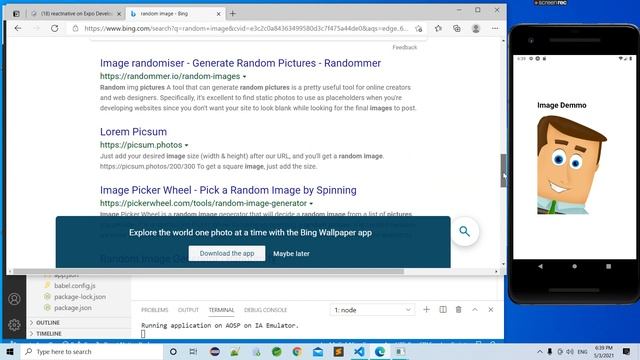640x360 pixels.
Task: Open VS Code Manage gear icon
Action: (x=14, y=325)
